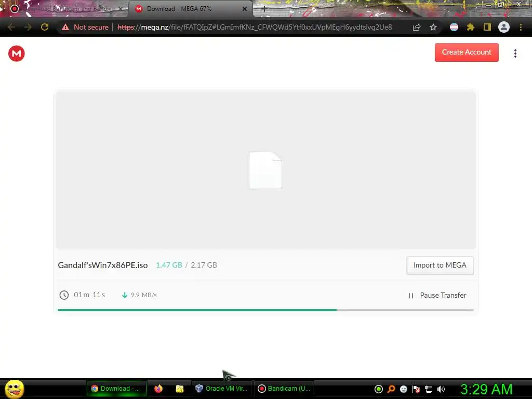Open Chrome profile avatar
This screenshot has width=532, height=399.
pyautogui.click(x=504, y=27)
